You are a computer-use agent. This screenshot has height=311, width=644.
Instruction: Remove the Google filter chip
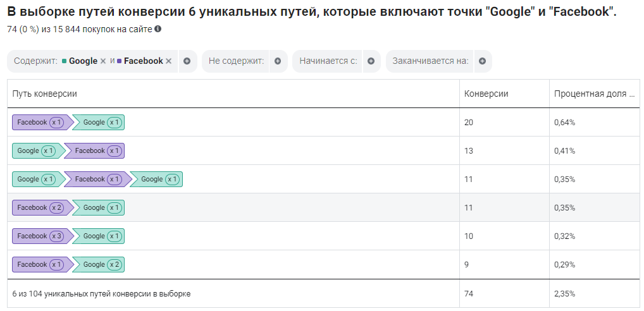tap(104, 61)
